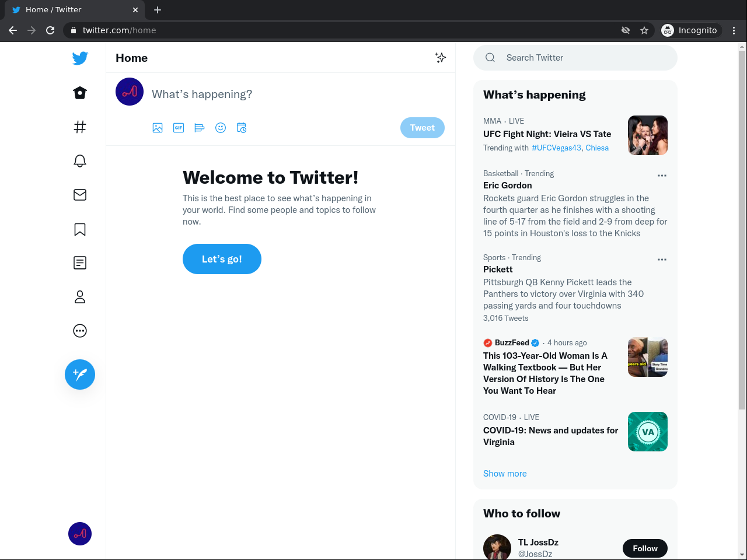Click Show more under trends
This screenshot has height=560, width=747.
point(505,474)
